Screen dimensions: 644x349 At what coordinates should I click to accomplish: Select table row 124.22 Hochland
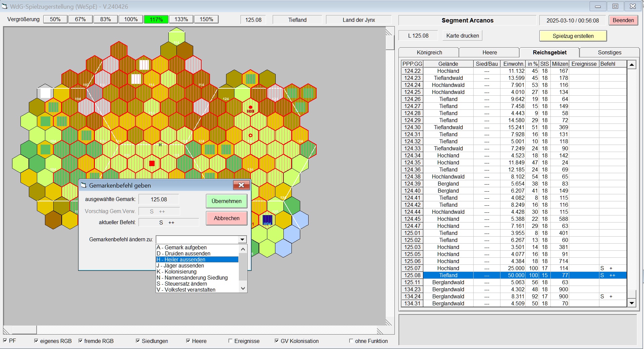[514, 71]
